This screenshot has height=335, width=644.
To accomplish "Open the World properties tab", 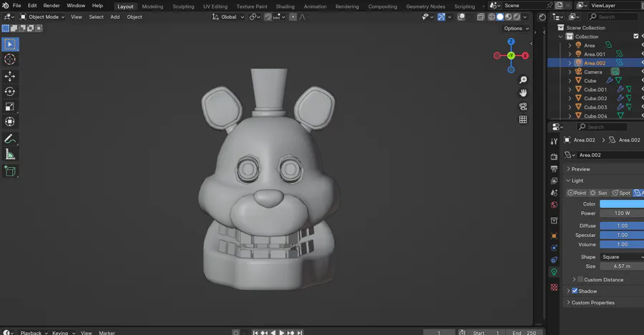I will [x=554, y=205].
